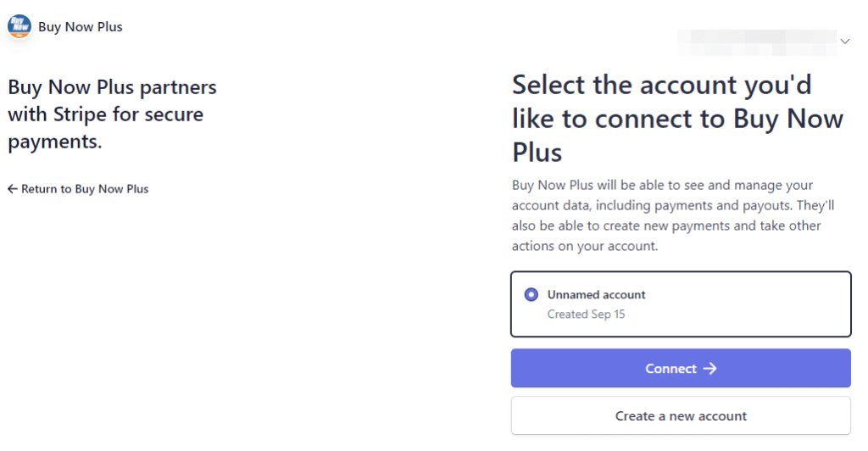Image resolution: width=868 pixels, height=451 pixels.
Task: Select the Unnamed account radio button
Action: [531, 294]
